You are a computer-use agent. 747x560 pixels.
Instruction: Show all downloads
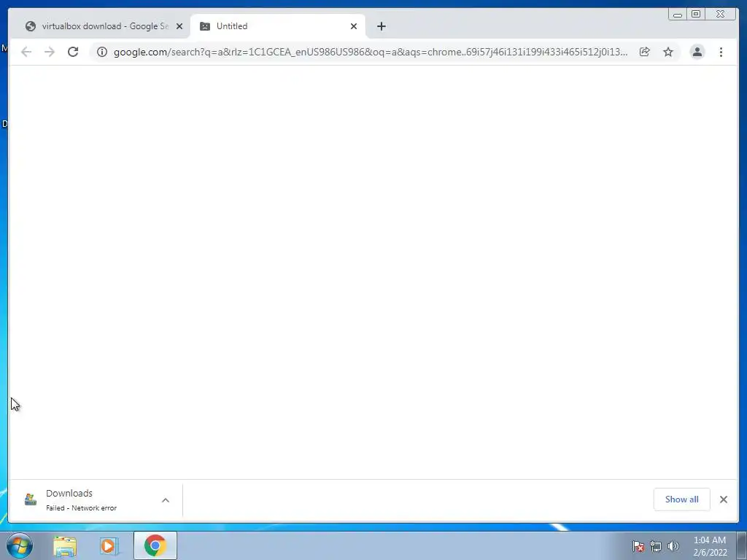tap(682, 499)
